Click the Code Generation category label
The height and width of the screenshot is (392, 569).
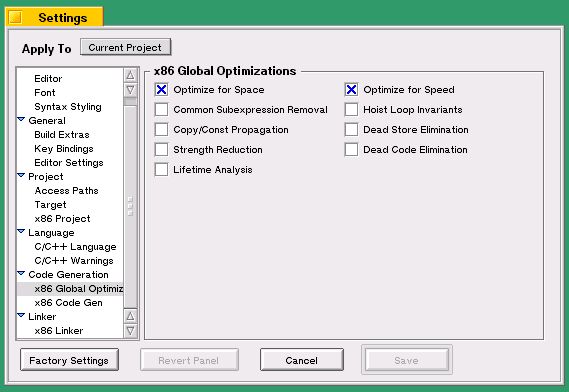point(69,275)
